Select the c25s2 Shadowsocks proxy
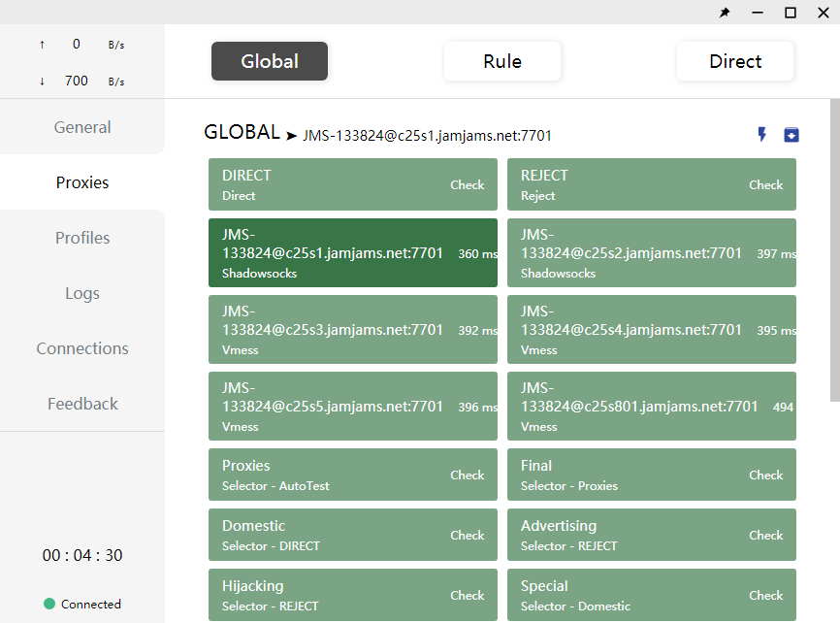The width and height of the screenshot is (840, 623). pyautogui.click(x=651, y=252)
